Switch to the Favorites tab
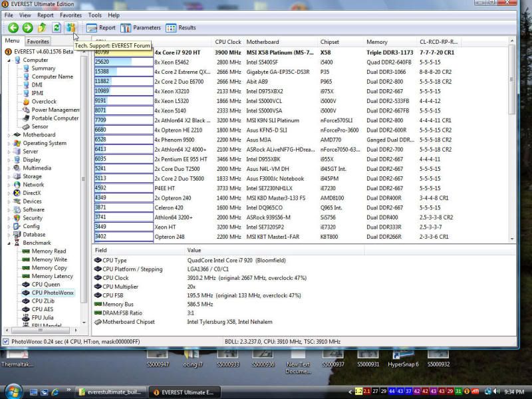The image size is (532, 399). click(38, 41)
